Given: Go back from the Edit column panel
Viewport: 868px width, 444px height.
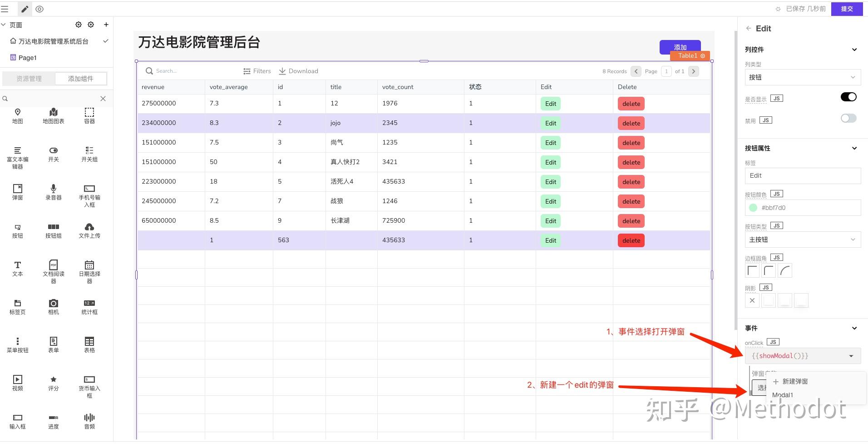Looking at the screenshot, I should point(748,28).
